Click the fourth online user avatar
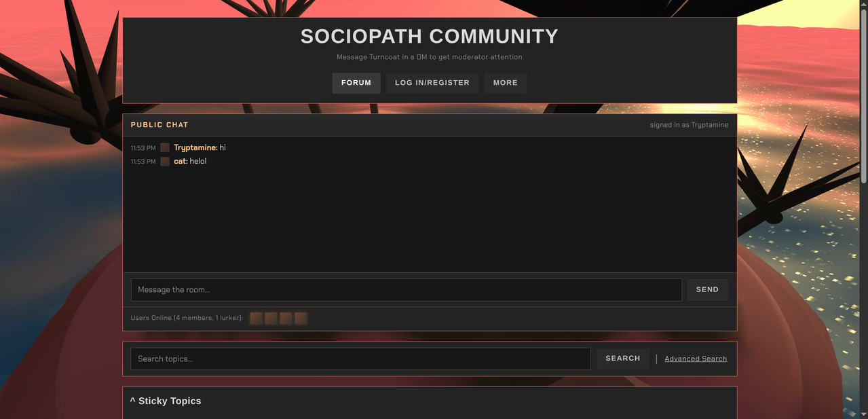The height and width of the screenshot is (419, 868). (301, 318)
